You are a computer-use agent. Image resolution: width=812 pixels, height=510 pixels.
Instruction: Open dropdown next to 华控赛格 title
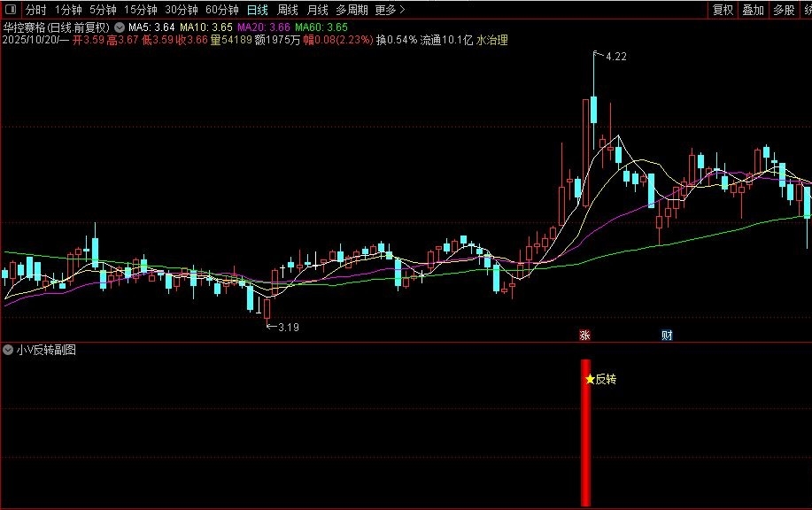click(120, 27)
